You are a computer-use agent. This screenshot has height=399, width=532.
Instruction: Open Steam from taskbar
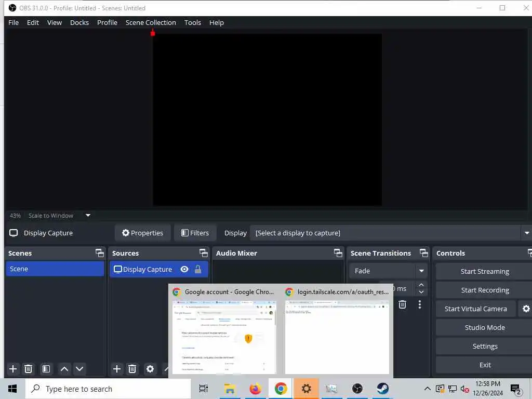point(383,389)
